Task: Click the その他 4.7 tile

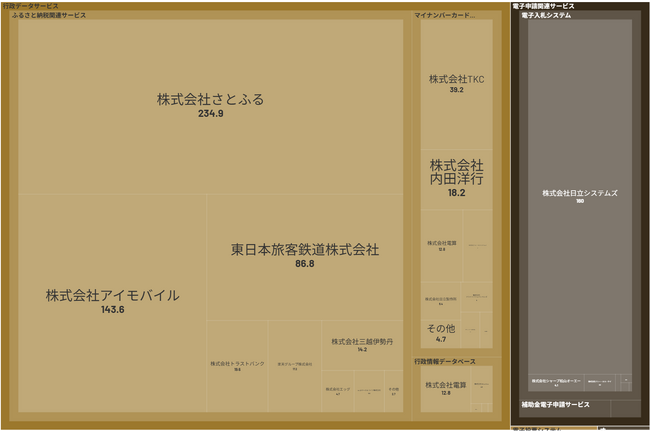Action: (440, 331)
